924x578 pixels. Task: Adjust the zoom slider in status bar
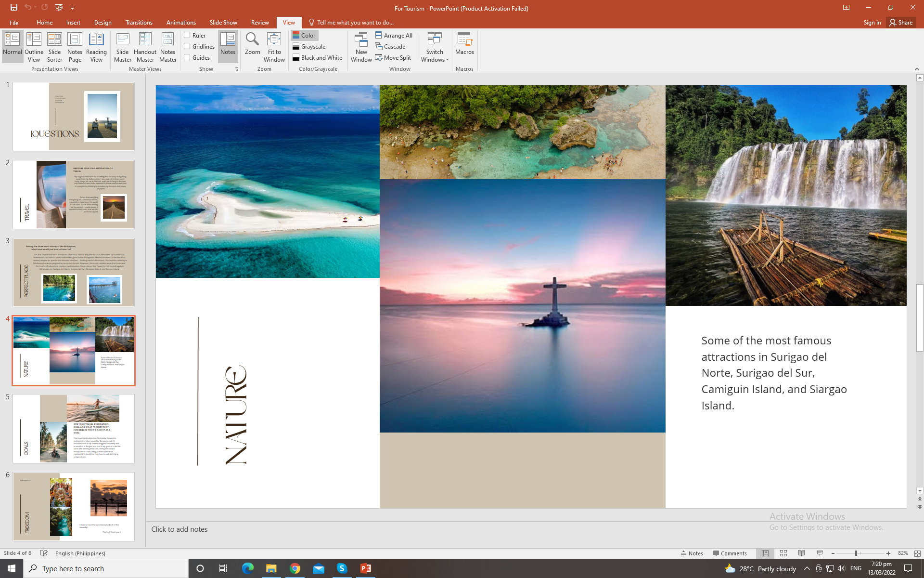pyautogui.click(x=856, y=553)
